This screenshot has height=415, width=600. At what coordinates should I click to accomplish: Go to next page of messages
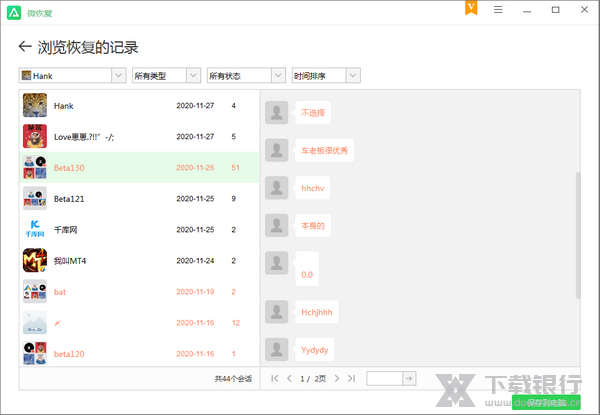pyautogui.click(x=337, y=378)
